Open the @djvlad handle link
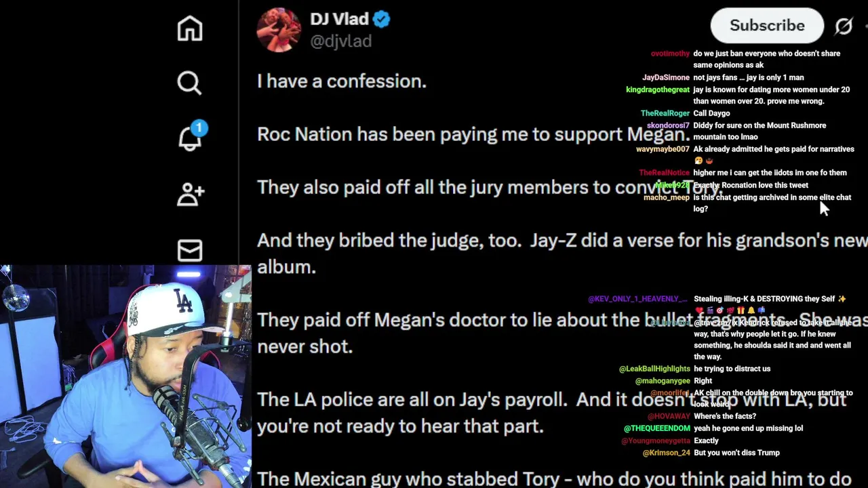The width and height of the screenshot is (868, 488). tap(340, 41)
